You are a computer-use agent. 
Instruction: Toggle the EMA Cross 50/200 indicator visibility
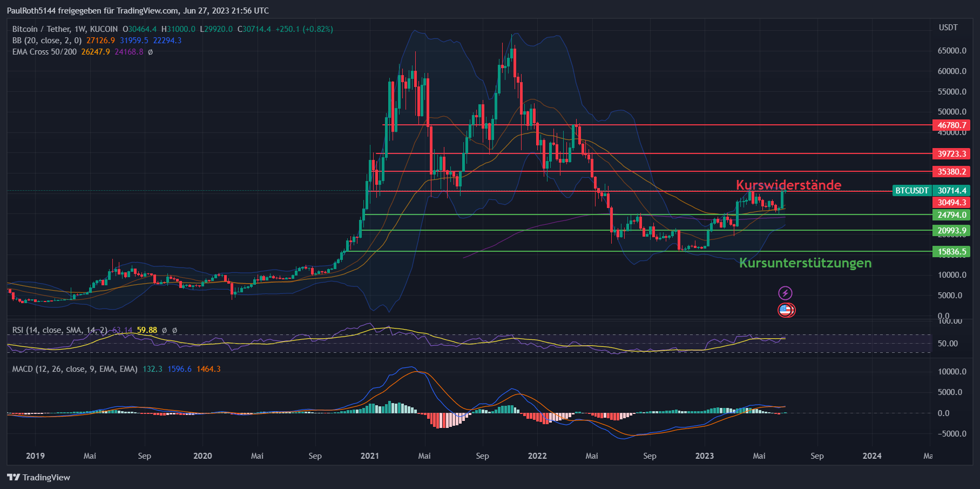pyautogui.click(x=42, y=52)
